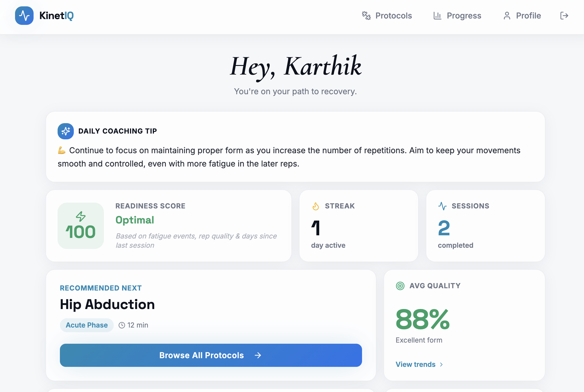Click the flame icon next to Streak
Viewport: 584px width, 392px height.
[x=316, y=206]
